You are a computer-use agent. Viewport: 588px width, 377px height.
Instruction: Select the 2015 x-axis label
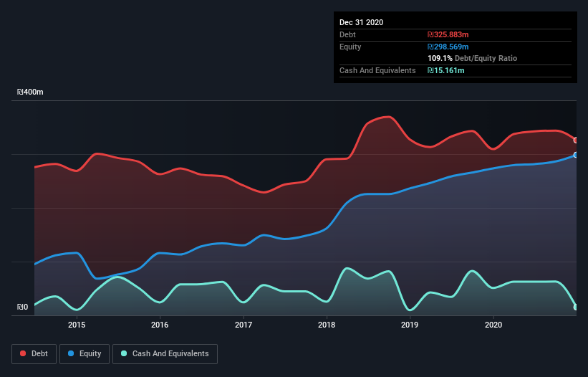tap(77, 325)
